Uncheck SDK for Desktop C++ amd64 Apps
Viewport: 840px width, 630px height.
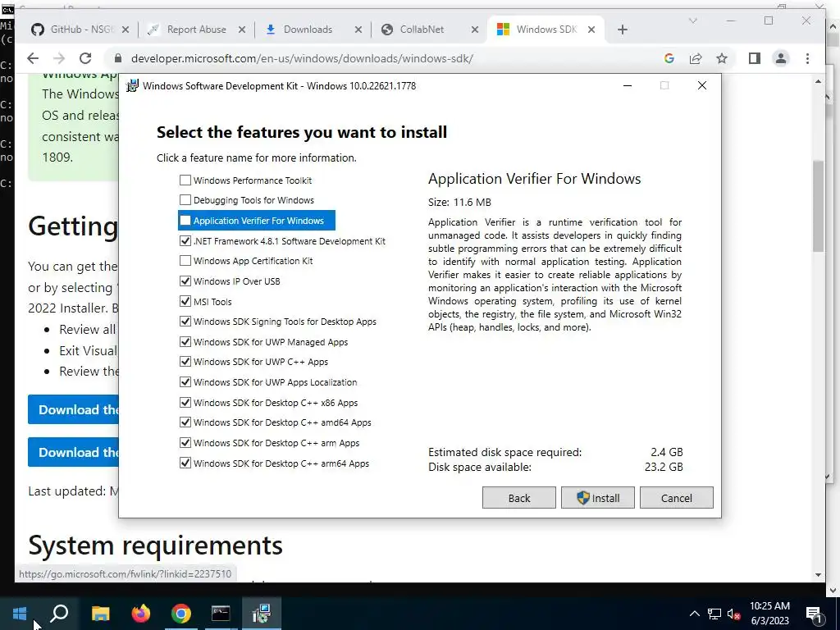coord(185,422)
